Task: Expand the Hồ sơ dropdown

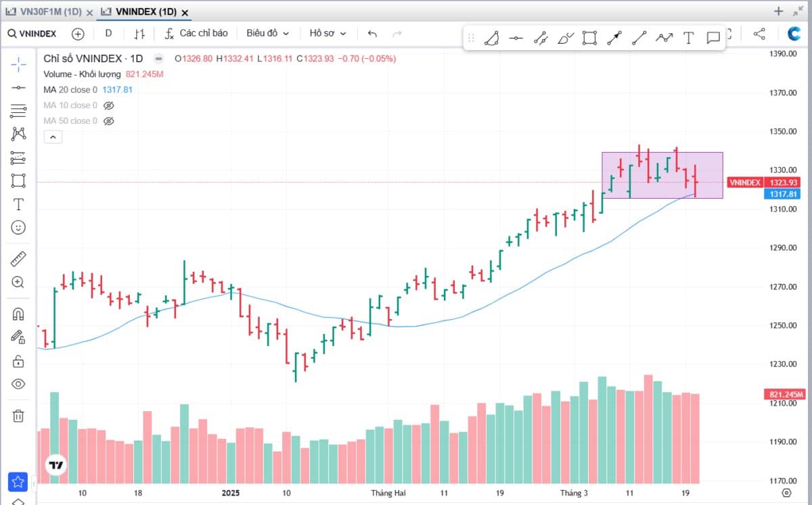Action: pos(328,33)
